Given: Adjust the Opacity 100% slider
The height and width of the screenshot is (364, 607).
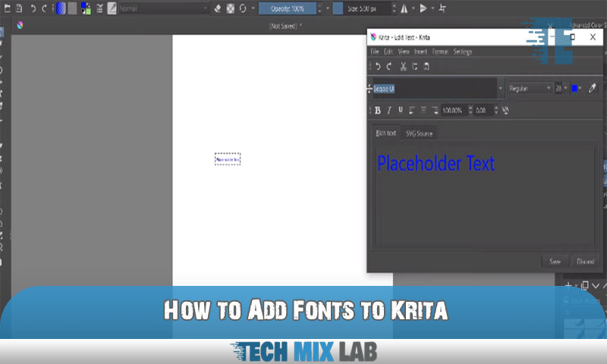Looking at the screenshot, I should pyautogui.click(x=288, y=8).
